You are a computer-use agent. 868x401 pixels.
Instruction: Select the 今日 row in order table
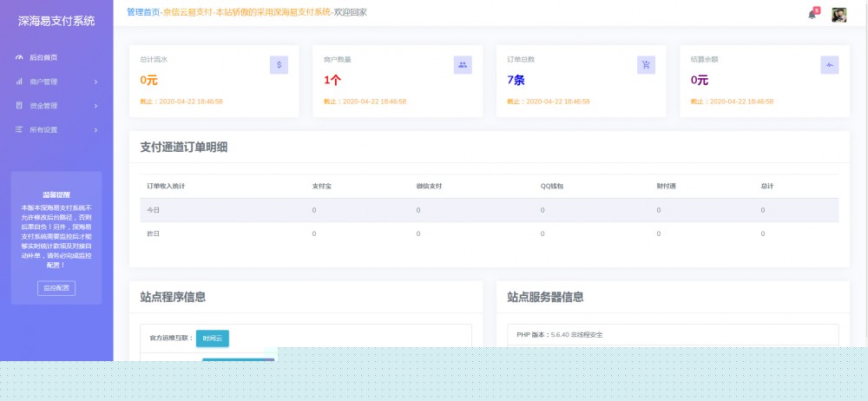[x=153, y=210]
